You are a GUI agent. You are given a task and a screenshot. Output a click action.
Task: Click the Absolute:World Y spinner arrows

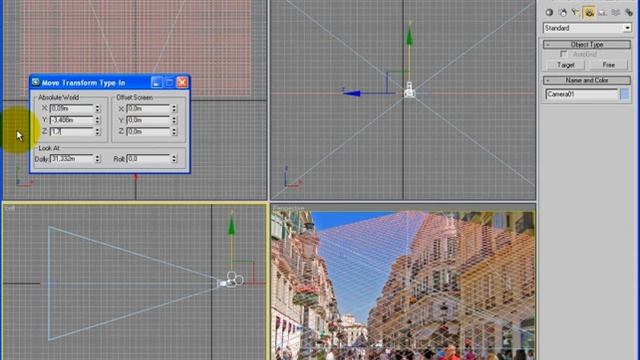[x=98, y=120]
